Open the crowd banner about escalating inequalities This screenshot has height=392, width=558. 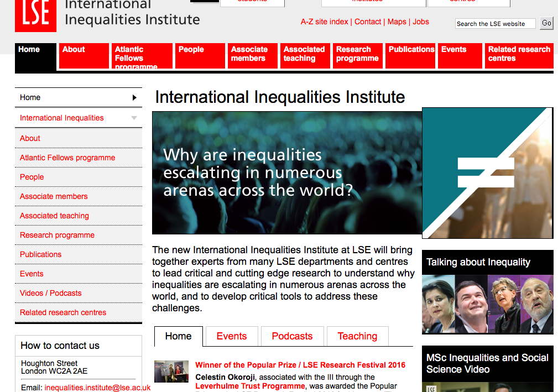point(286,173)
